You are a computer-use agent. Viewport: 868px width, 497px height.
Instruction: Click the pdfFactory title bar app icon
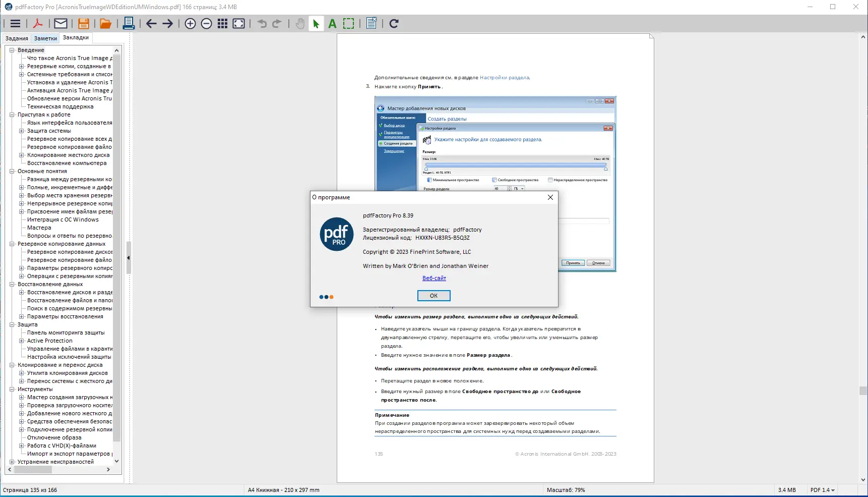point(9,7)
